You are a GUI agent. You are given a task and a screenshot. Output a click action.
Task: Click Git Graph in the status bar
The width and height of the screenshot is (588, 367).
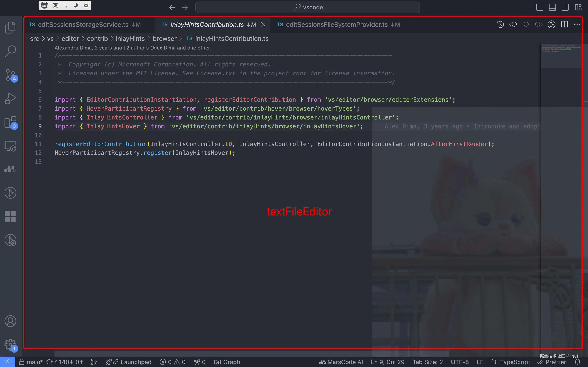pos(227,362)
